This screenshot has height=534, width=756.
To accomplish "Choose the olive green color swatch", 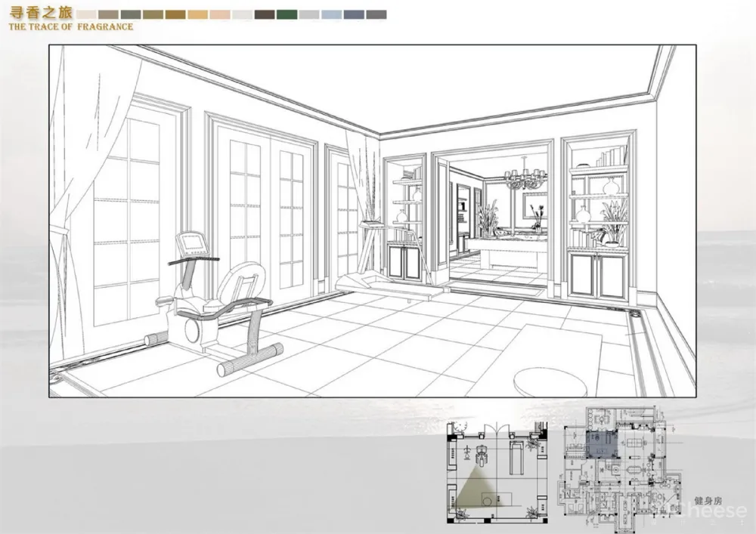I will tap(153, 14).
